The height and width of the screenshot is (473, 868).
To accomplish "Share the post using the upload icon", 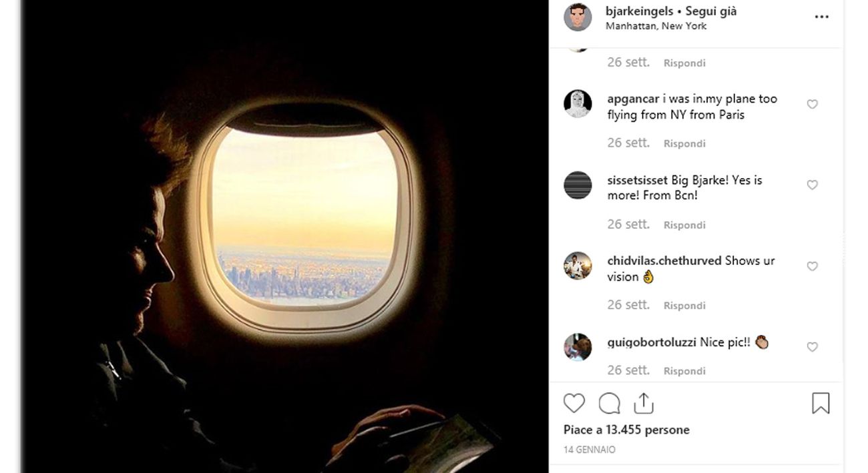I will point(643,402).
